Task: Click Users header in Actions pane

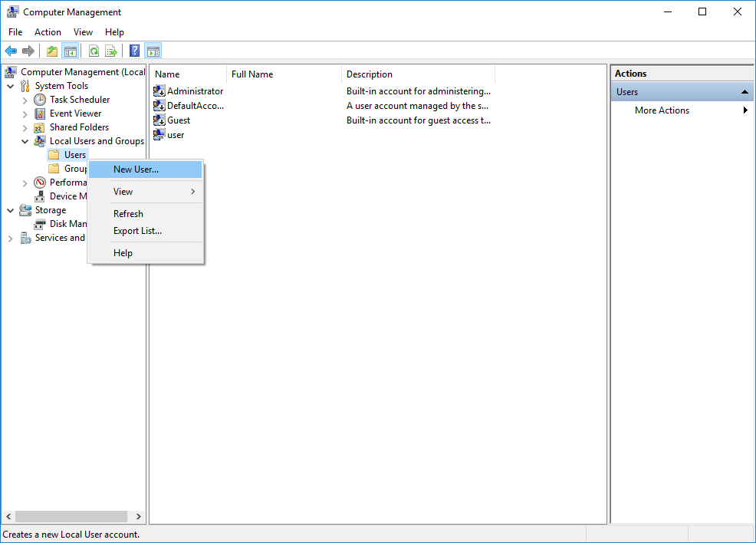Action: (682, 91)
